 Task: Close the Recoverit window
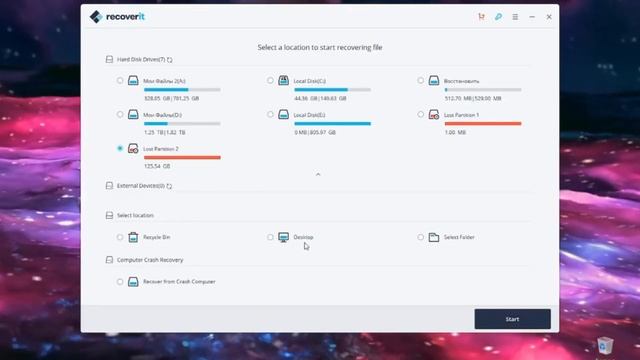point(549,17)
